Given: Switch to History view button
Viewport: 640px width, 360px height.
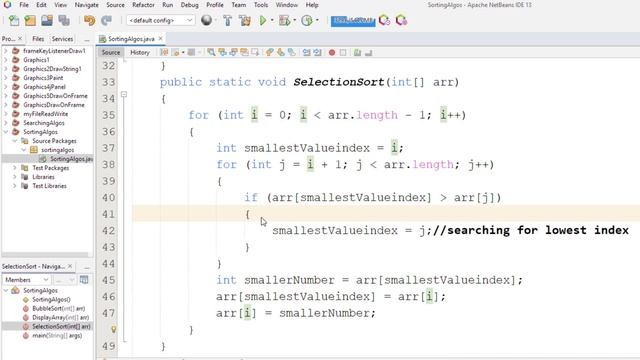Looking at the screenshot, I should (140, 52).
